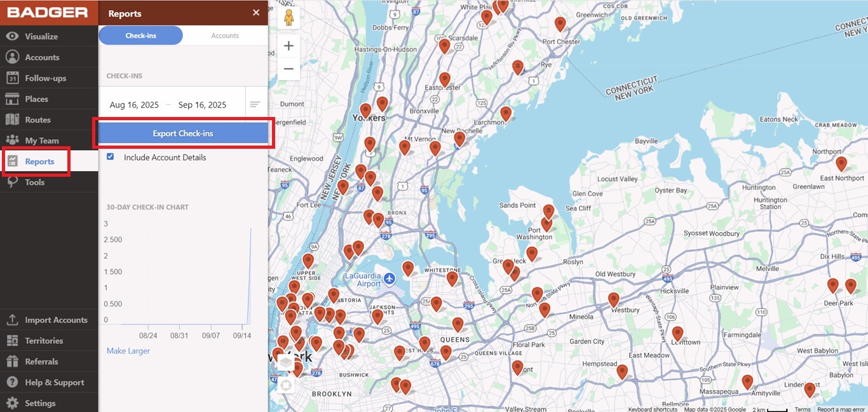Select the pin below Scarsdale label
868x412 pixels.
click(x=444, y=46)
